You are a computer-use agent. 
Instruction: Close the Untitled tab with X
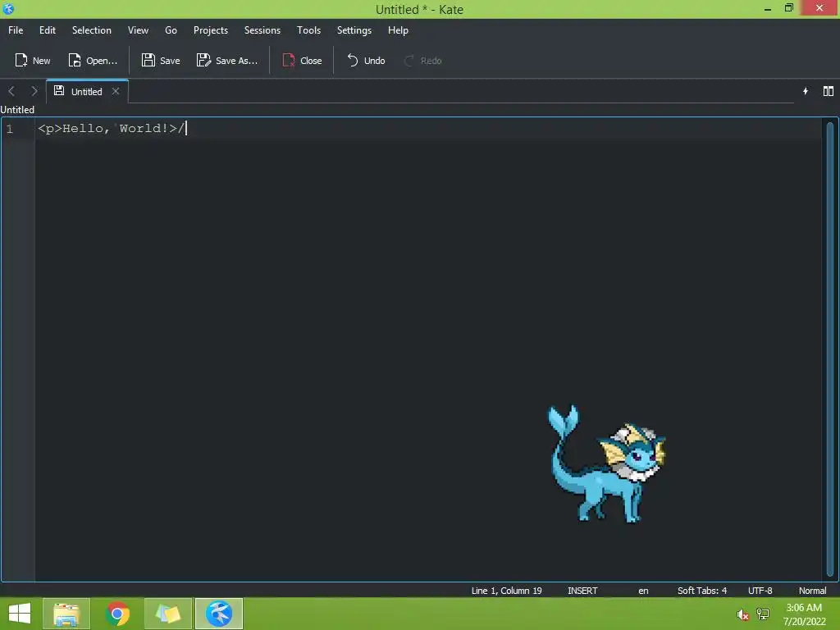coord(115,91)
